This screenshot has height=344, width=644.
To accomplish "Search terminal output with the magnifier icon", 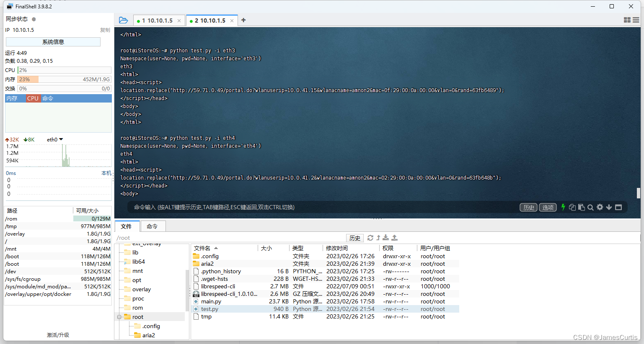I will point(590,207).
